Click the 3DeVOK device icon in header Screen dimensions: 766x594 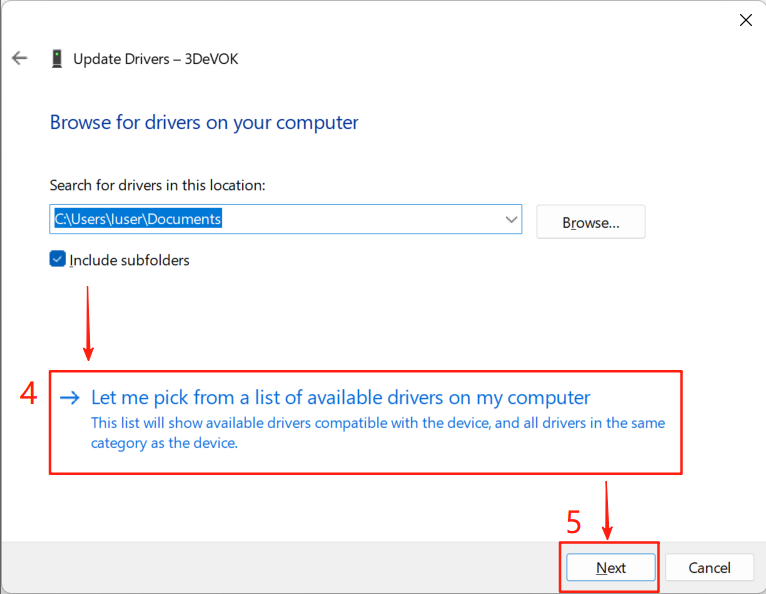[x=57, y=59]
